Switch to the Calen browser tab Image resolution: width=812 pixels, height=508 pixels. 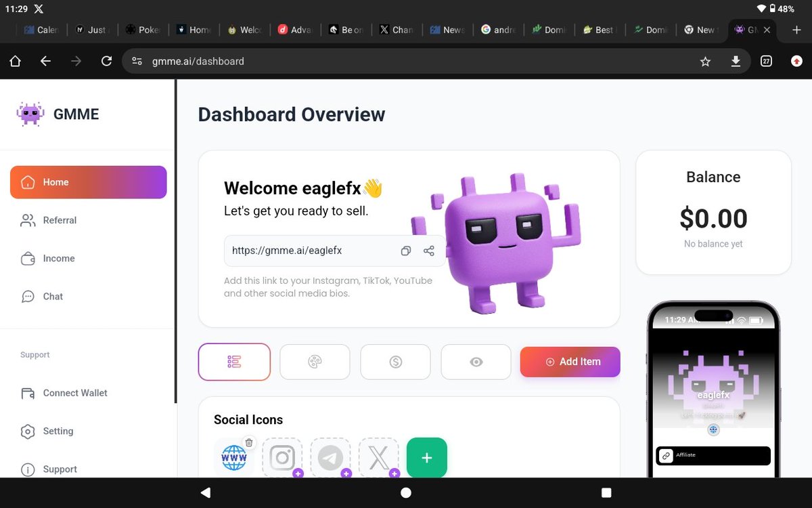click(41, 30)
